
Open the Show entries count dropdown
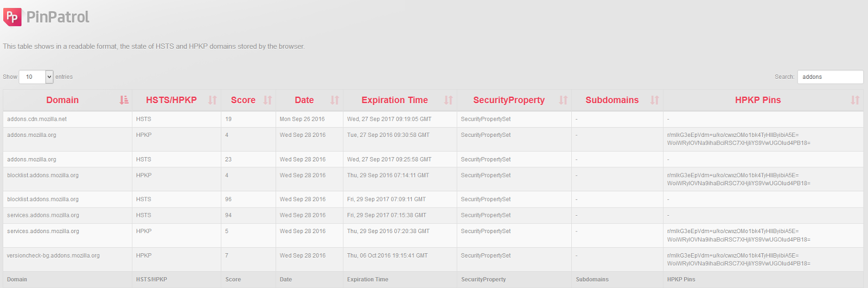36,77
